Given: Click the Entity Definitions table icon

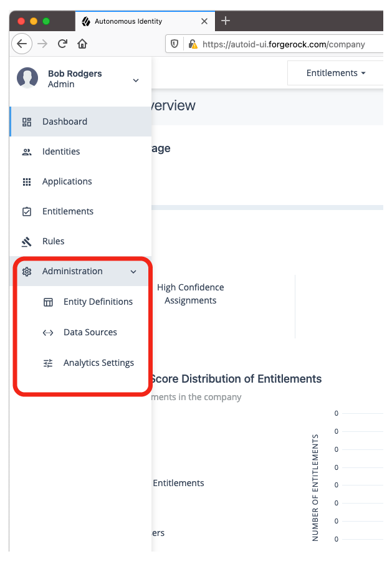Looking at the screenshot, I should click(48, 302).
